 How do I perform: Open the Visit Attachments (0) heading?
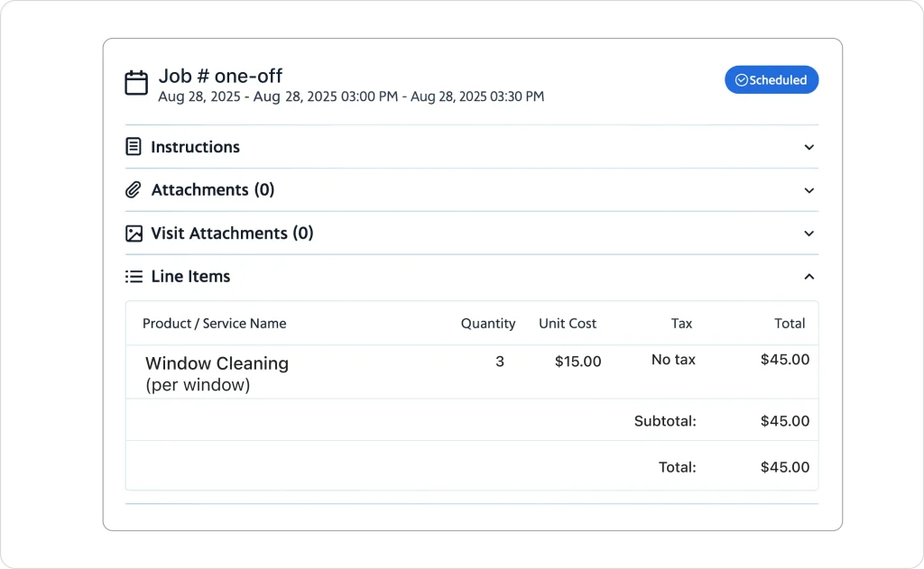point(232,234)
